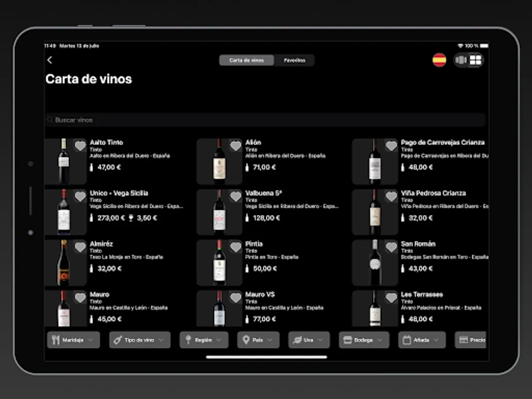Expand the País filter
The image size is (532, 399).
258,340
